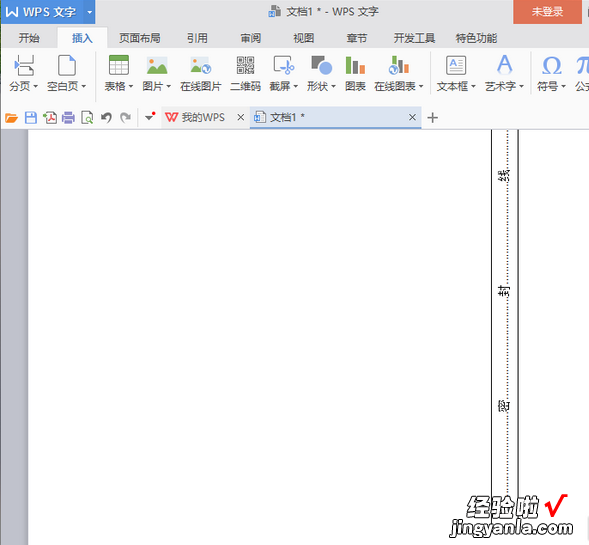This screenshot has width=589, height=545.
Task: Click the WPS 文字 application button
Action: tap(43, 12)
